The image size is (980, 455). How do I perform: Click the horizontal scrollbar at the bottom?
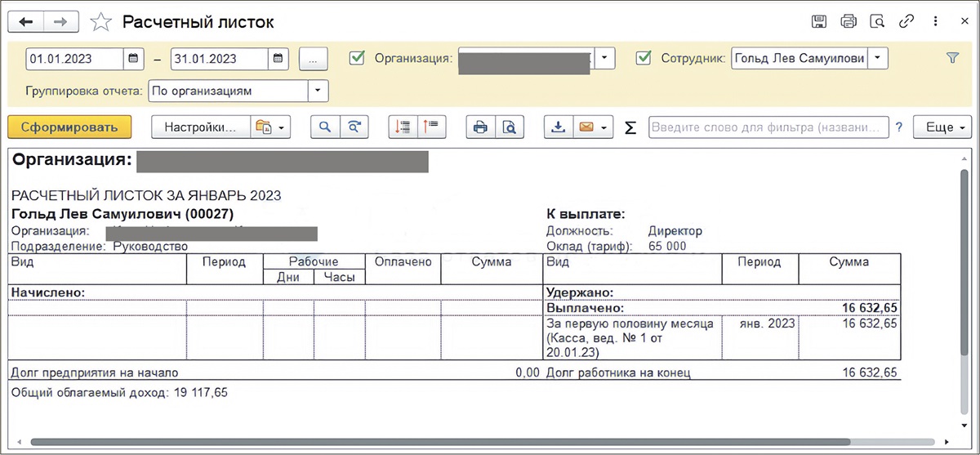pos(490,443)
